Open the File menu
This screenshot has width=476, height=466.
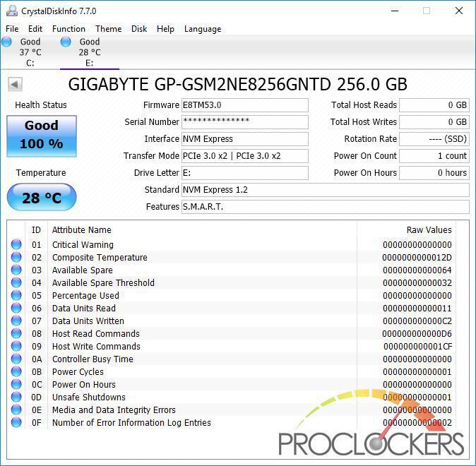click(x=12, y=29)
